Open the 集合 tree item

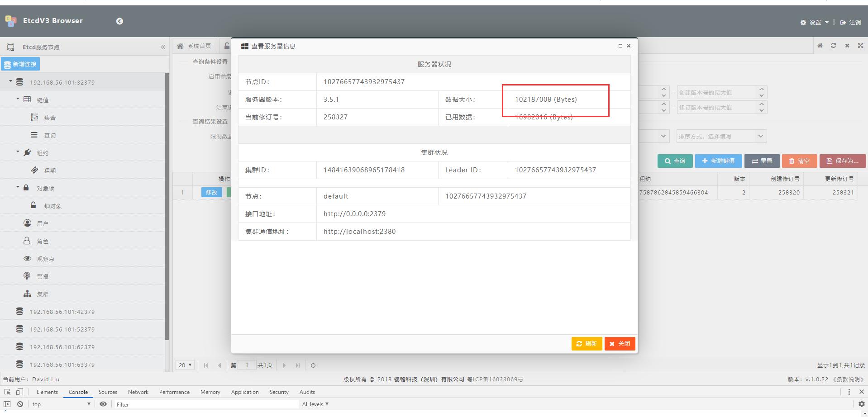point(50,118)
